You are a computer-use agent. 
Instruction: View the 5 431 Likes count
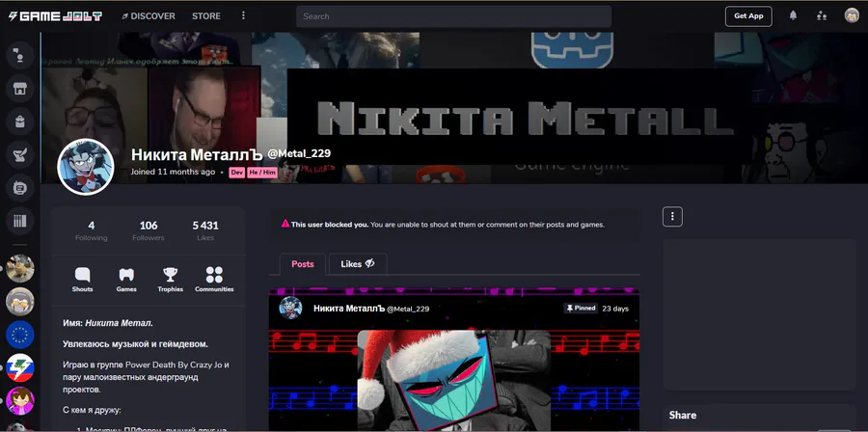click(205, 230)
